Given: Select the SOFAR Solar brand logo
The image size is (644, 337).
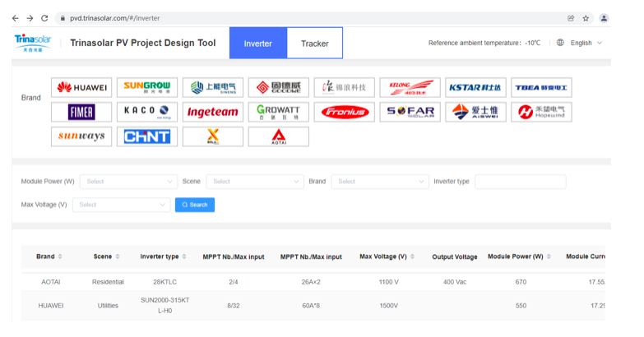Looking at the screenshot, I should [x=410, y=112].
